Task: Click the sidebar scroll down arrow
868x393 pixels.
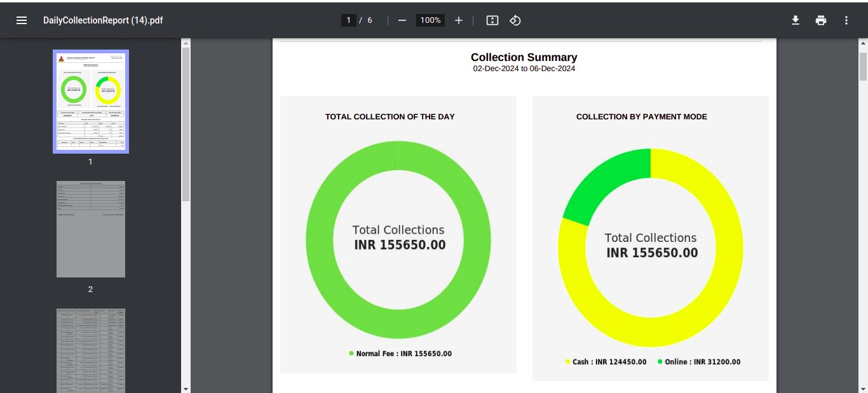Action: [186, 388]
